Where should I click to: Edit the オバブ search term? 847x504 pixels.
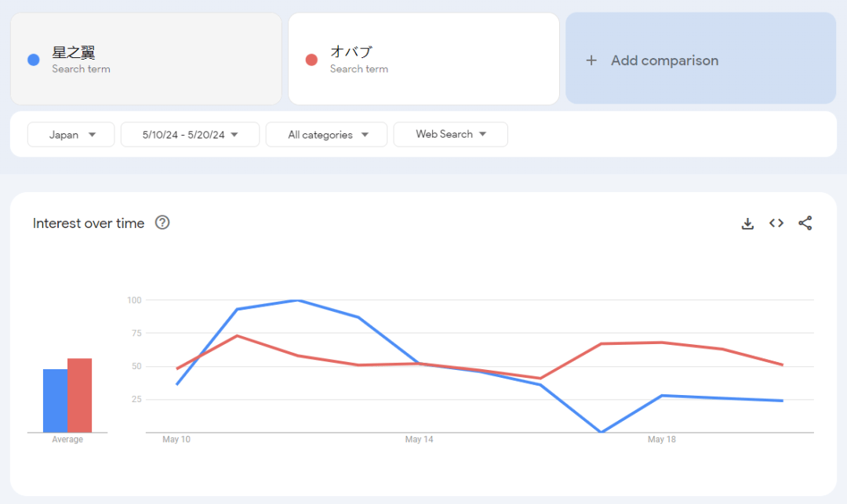[x=351, y=53]
